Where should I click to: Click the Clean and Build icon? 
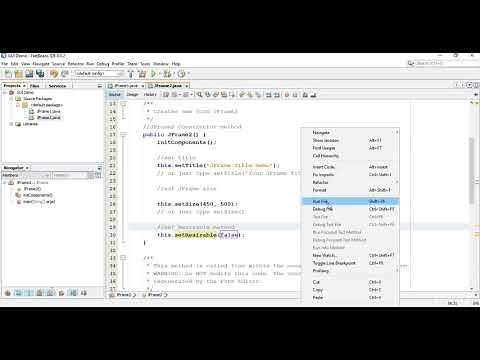tap(142, 74)
